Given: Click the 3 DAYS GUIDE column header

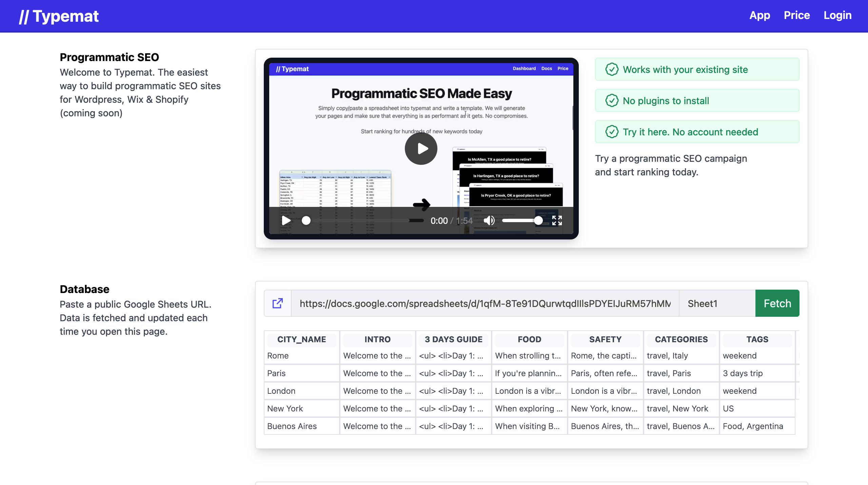Looking at the screenshot, I should coord(453,339).
